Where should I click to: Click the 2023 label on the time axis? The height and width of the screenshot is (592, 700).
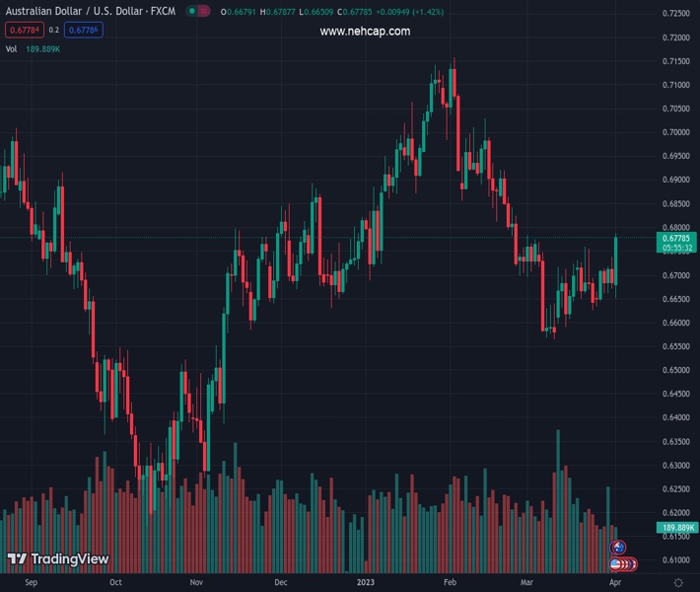pyautogui.click(x=367, y=583)
